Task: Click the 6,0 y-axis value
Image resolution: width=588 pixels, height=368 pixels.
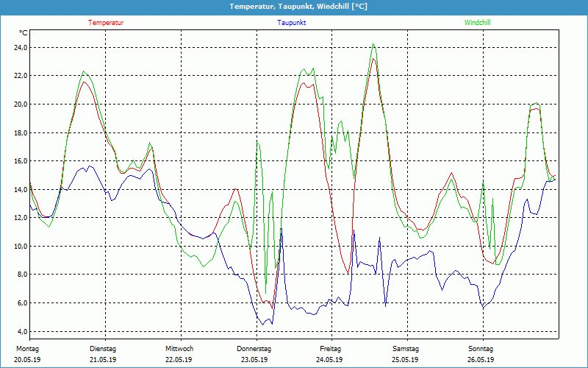Action: (x=22, y=302)
